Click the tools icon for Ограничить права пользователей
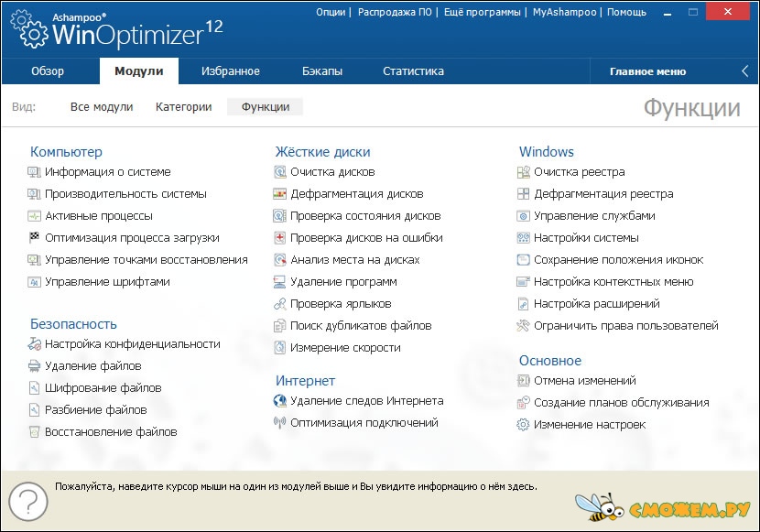This screenshot has height=532, width=760. (524, 326)
